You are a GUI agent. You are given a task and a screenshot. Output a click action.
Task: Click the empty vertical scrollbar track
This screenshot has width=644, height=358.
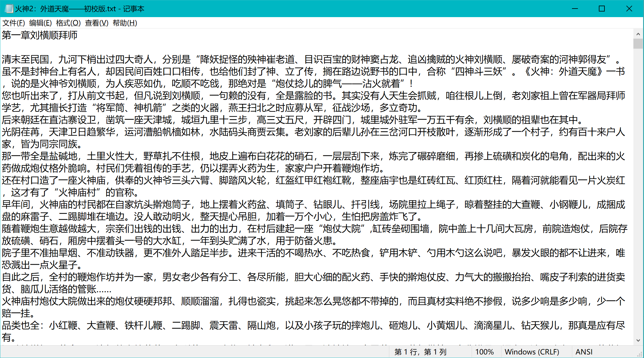(x=638, y=192)
